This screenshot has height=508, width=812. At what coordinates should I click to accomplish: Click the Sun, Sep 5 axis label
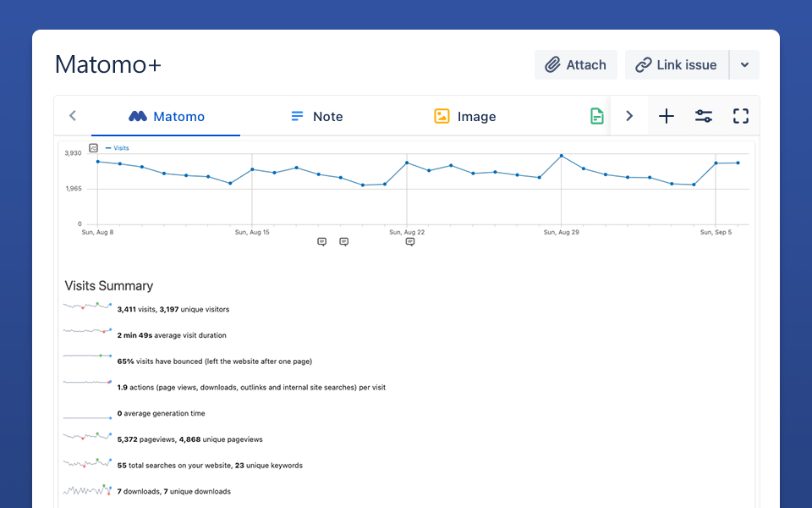716,232
